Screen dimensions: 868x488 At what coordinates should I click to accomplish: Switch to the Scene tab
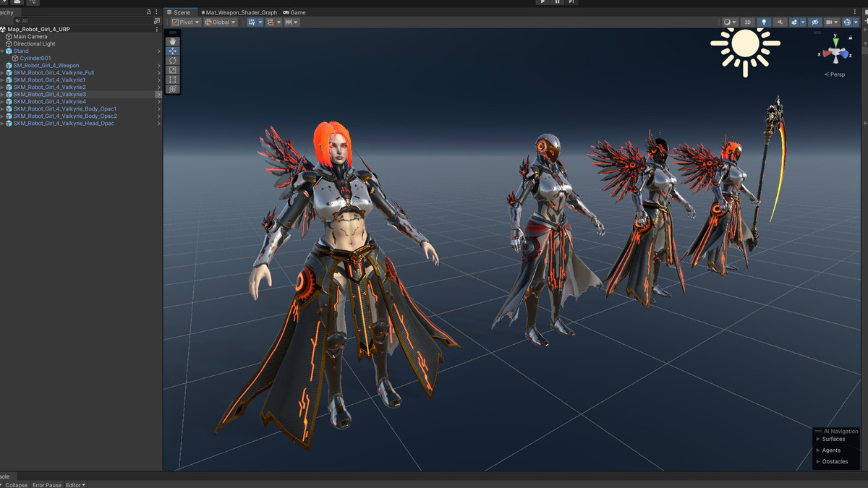(x=182, y=12)
